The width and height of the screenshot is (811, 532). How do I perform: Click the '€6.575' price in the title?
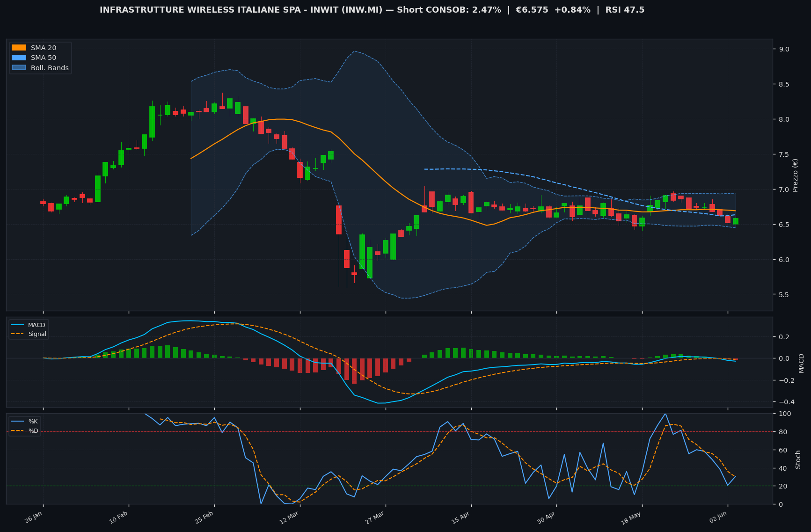pyautogui.click(x=532, y=10)
